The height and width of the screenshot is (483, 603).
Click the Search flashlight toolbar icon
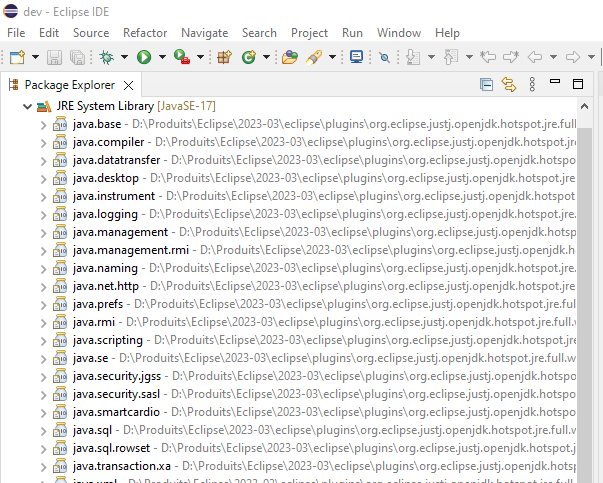pyautogui.click(x=314, y=57)
